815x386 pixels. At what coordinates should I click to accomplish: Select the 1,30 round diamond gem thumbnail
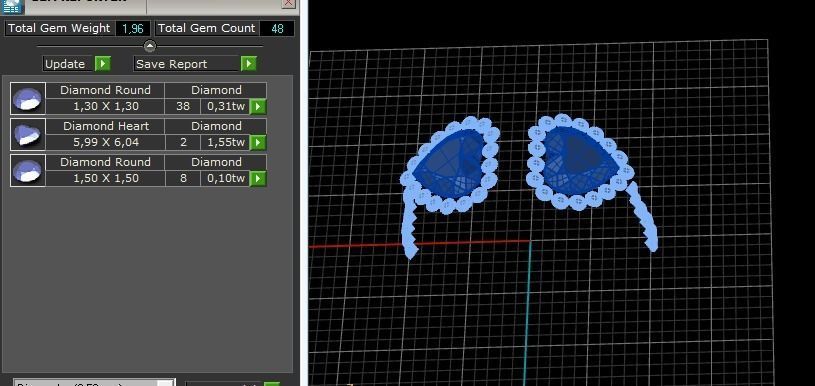click(28, 99)
